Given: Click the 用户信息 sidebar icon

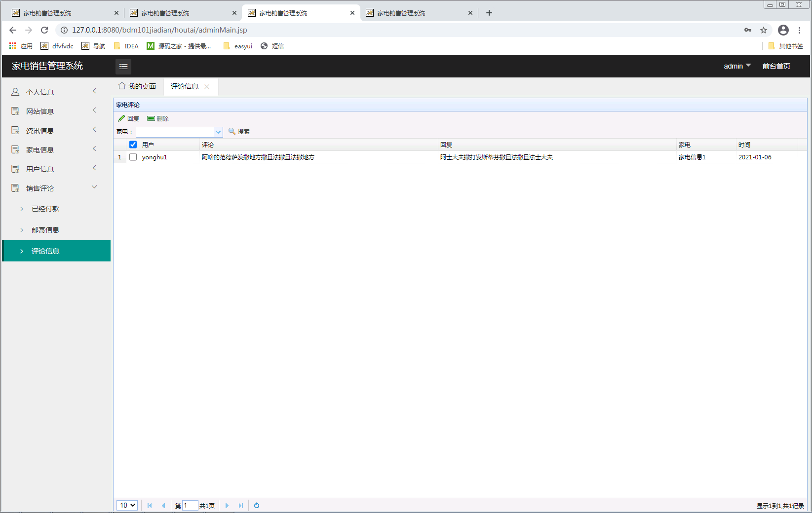Looking at the screenshot, I should pos(15,169).
